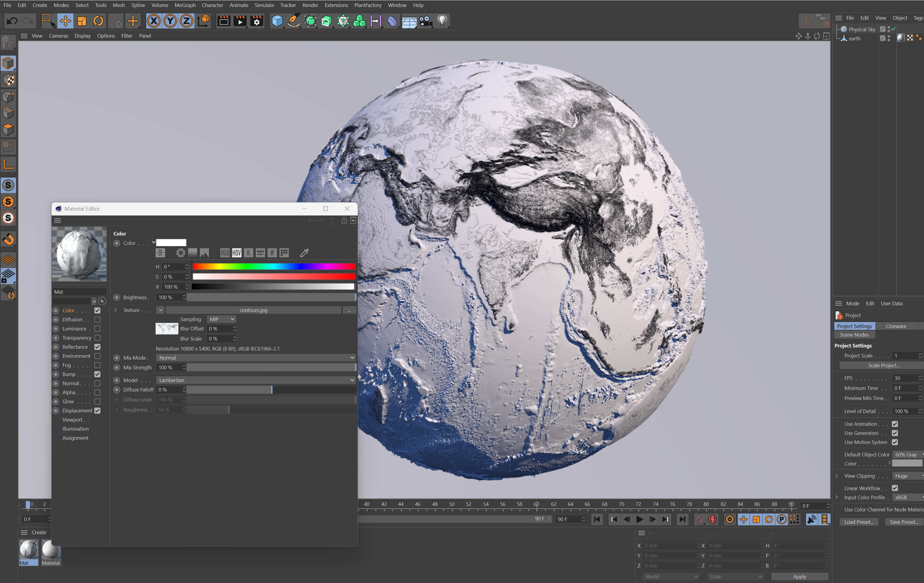This screenshot has width=924, height=583.
Task: Click the eyedropper color picker icon
Action: [x=304, y=253]
